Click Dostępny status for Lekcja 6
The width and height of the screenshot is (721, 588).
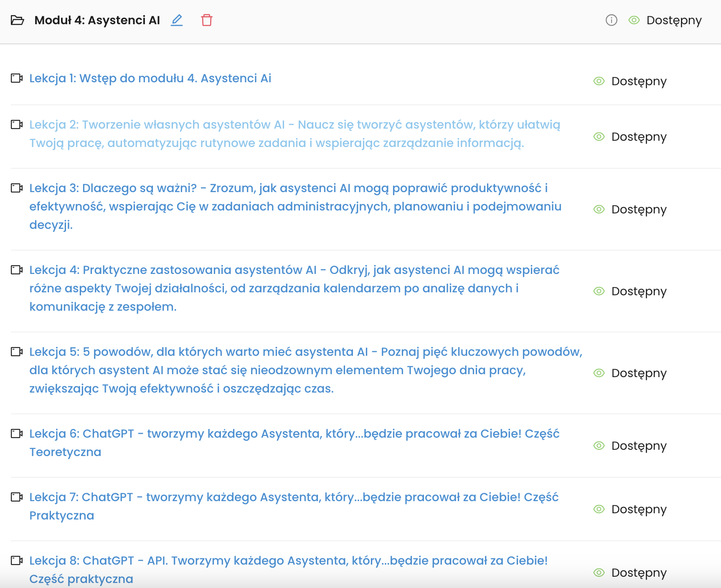pyautogui.click(x=639, y=446)
